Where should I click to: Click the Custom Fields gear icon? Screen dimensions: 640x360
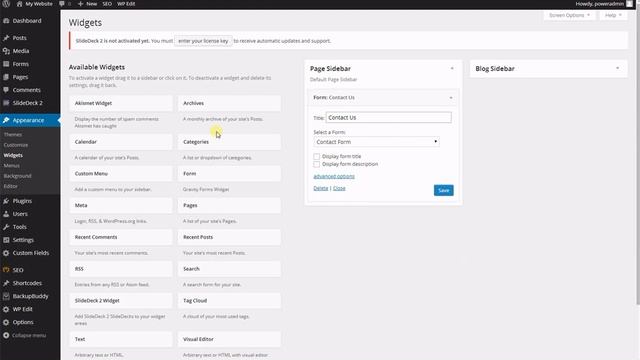(x=6, y=253)
